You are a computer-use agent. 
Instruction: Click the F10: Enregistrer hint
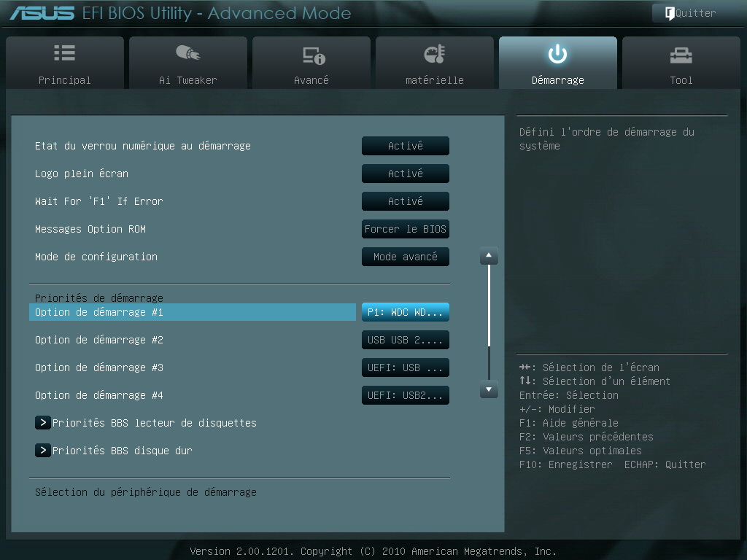tap(565, 464)
